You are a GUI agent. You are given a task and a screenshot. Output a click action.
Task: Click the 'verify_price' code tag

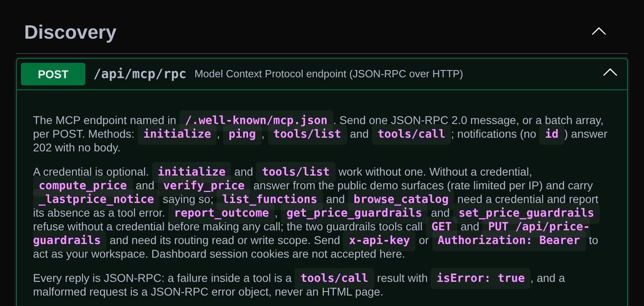204,186
